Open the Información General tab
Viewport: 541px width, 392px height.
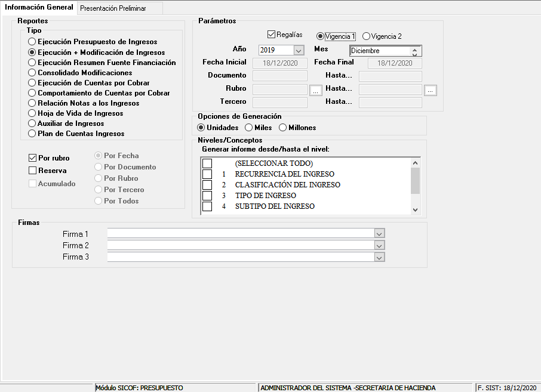click(39, 7)
